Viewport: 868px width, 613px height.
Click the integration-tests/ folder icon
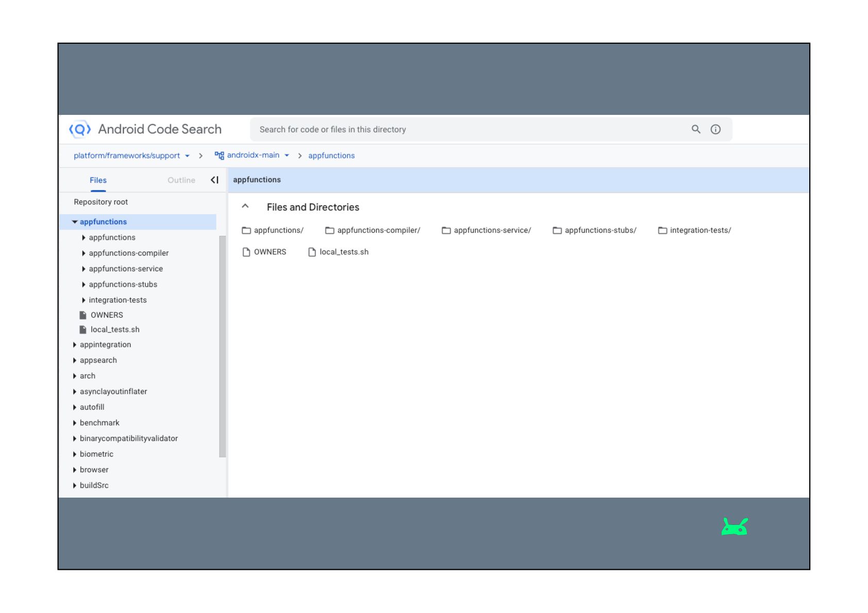(x=663, y=230)
